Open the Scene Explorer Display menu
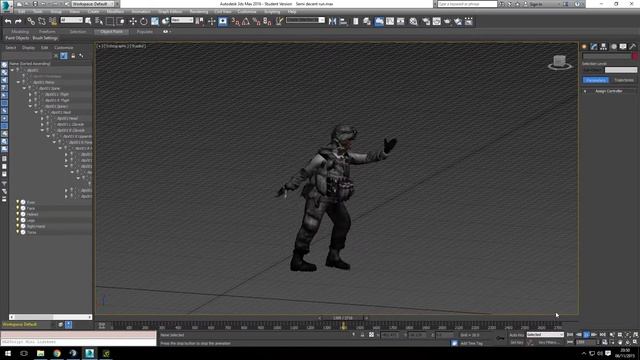Image resolution: width=640 pixels, height=360 pixels. 28,47
